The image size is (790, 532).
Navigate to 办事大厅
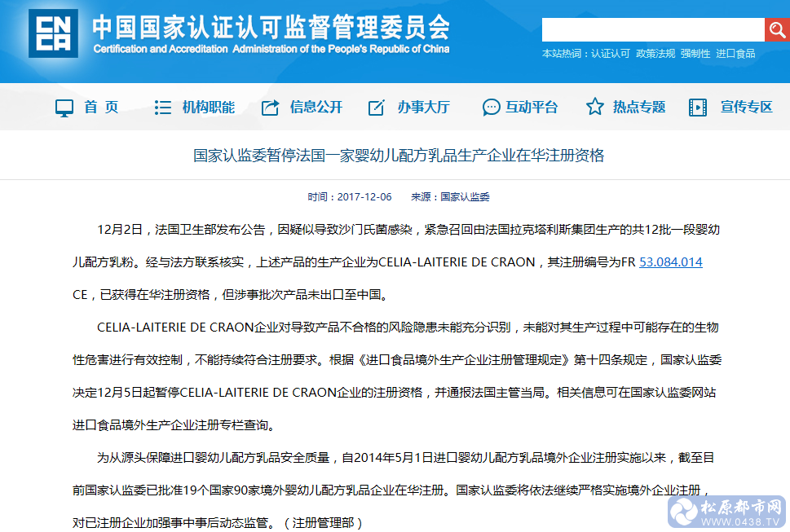(423, 108)
